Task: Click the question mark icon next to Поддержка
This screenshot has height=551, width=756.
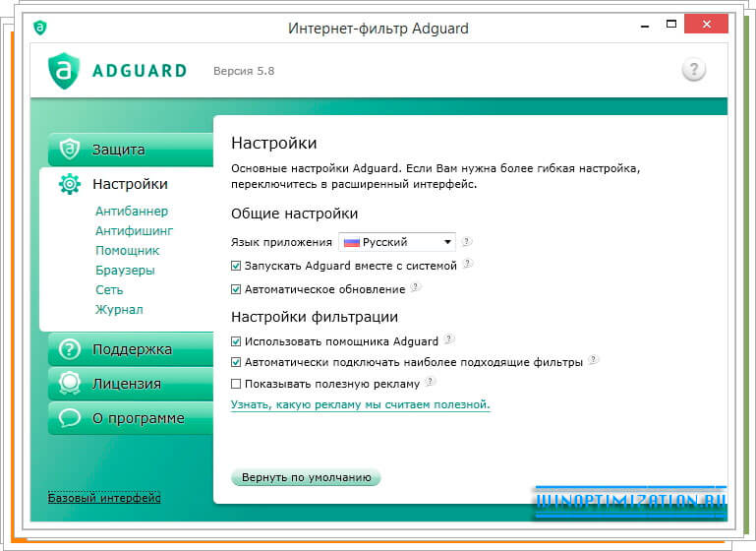Action: tap(70, 349)
